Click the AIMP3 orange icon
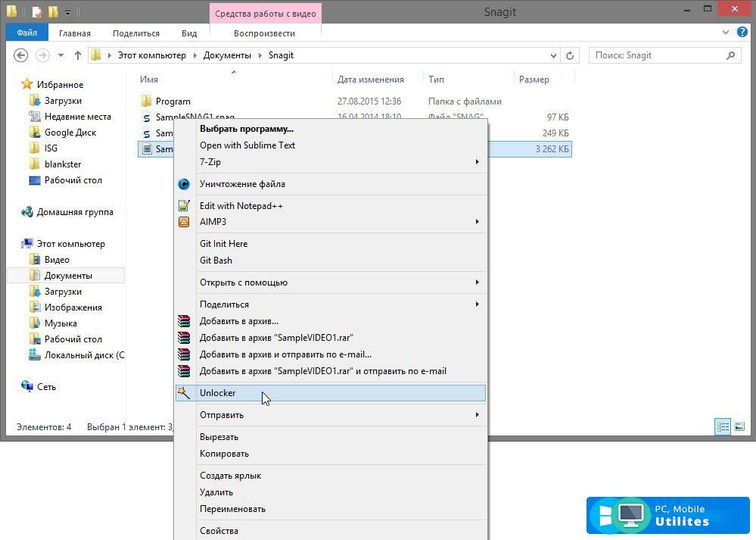 pos(184,222)
